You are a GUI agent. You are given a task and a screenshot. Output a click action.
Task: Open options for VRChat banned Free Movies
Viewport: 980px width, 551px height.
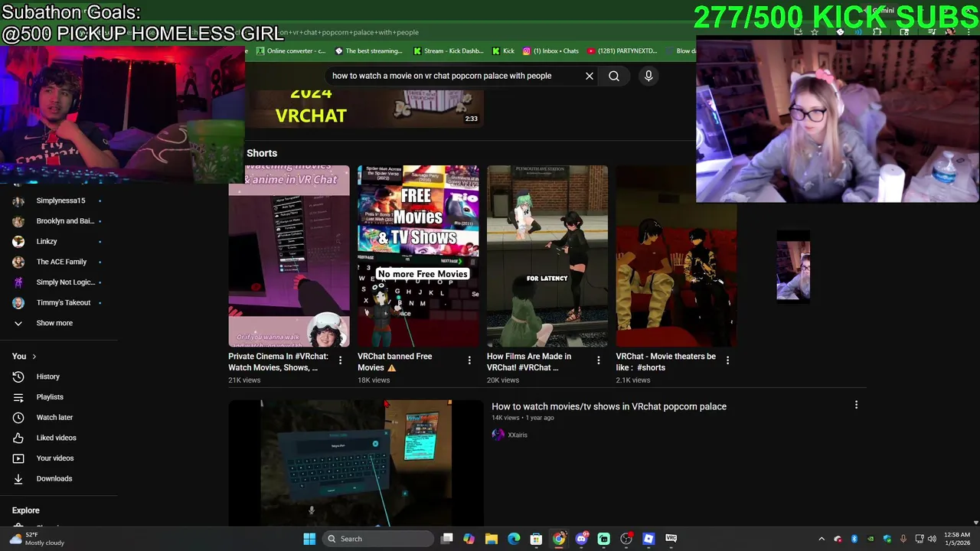coord(469,360)
